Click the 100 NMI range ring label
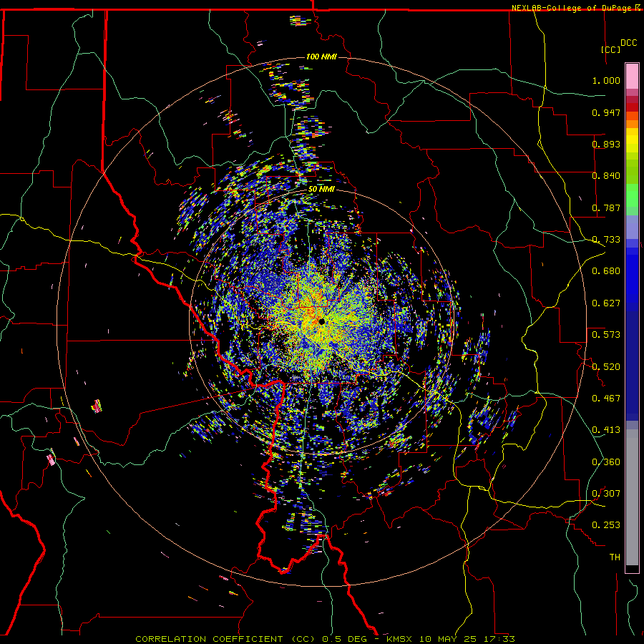 tap(321, 57)
